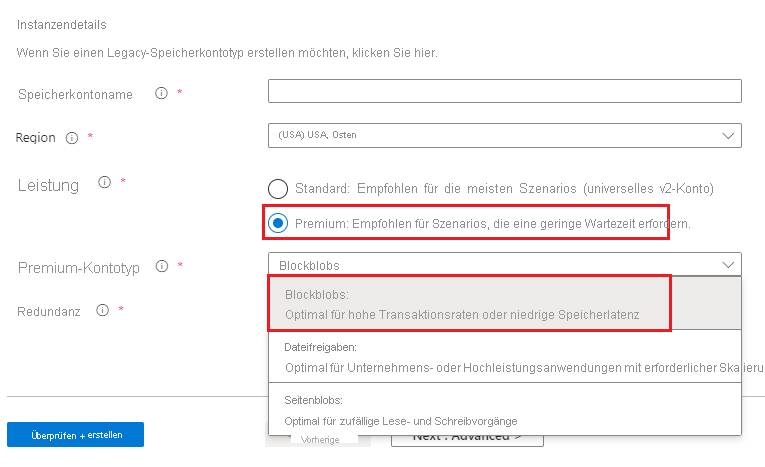This screenshot has width=765, height=467.
Task: Click info icon next to Speicherkontoname
Action: pos(160,93)
